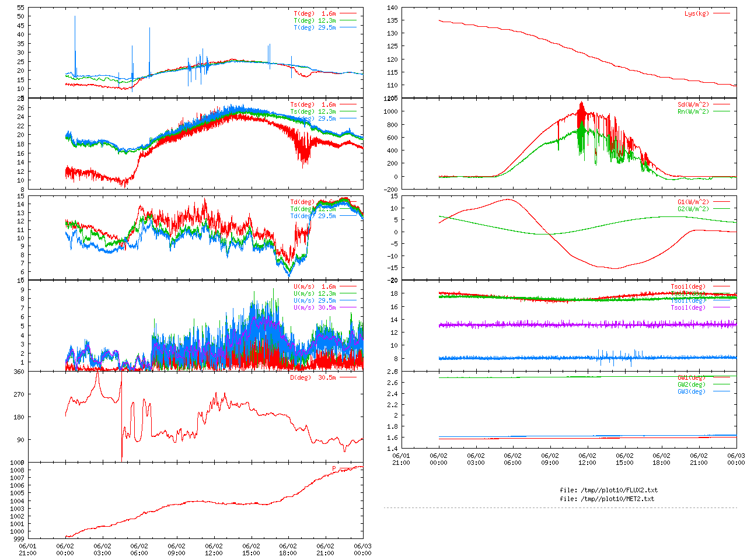Click the '180' tick on the wind direction axis
The width and height of the screenshot is (747, 560).
coord(19,418)
